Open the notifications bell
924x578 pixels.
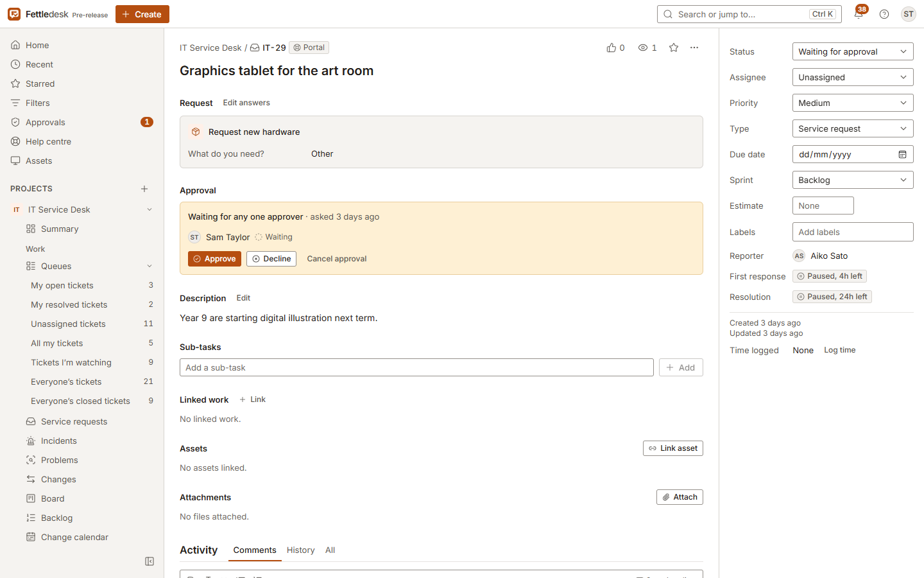[859, 14]
